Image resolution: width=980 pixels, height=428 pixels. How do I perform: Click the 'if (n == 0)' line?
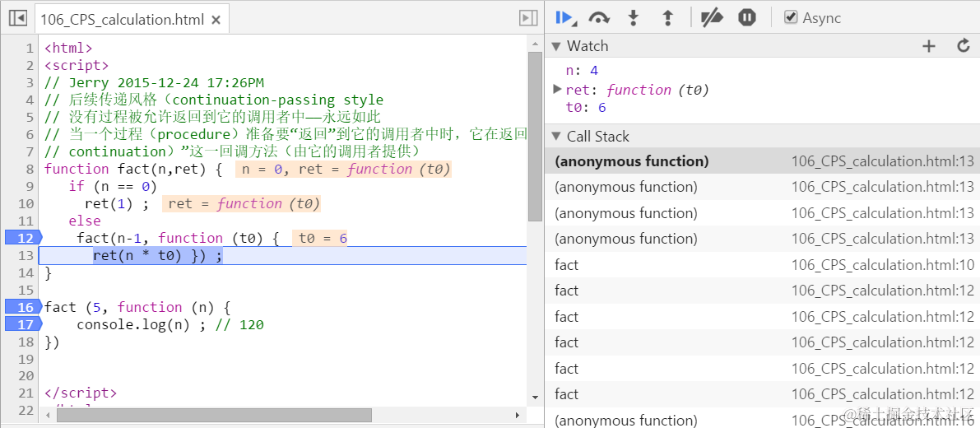[113, 186]
